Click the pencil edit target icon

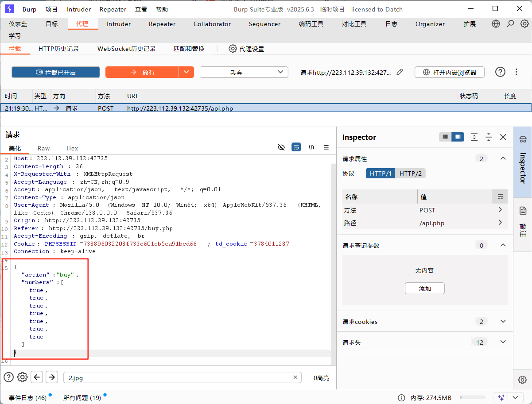pyautogui.click(x=400, y=72)
